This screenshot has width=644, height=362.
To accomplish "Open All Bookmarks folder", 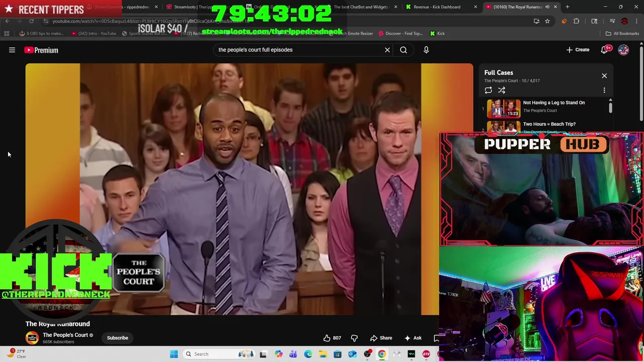I will pyautogui.click(x=622, y=34).
